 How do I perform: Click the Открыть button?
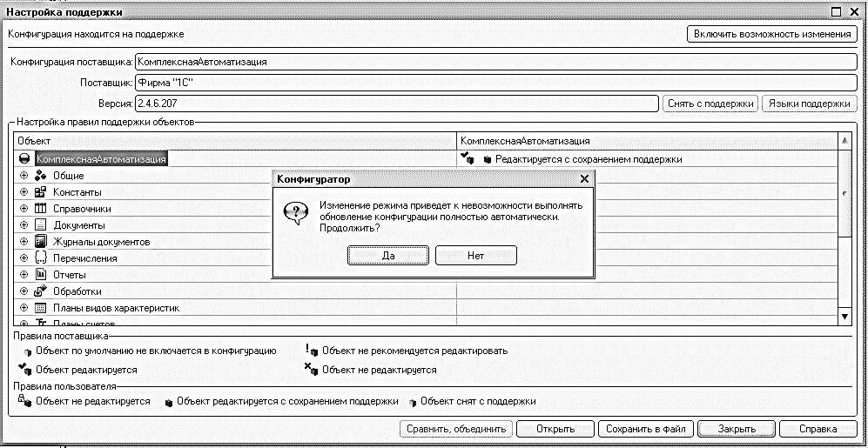pos(555,429)
